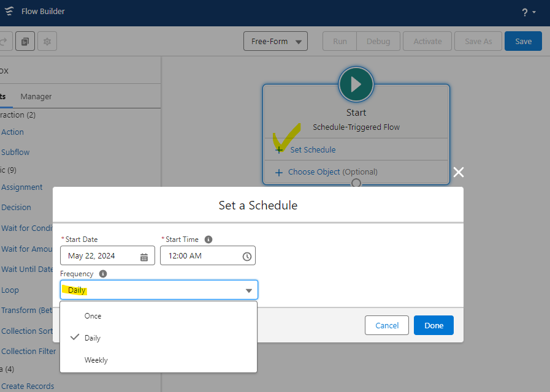Click the Save As button
The width and height of the screenshot is (550, 392).
tap(478, 41)
